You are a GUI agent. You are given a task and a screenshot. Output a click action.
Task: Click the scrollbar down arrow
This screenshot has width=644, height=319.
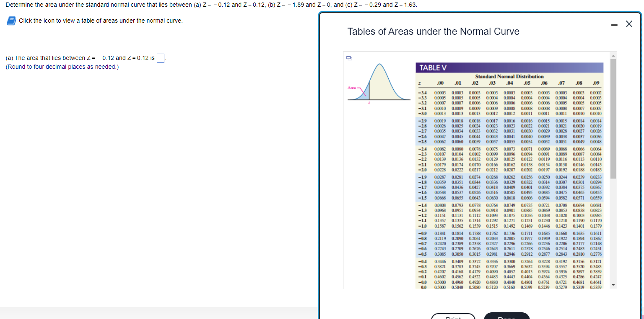tap(613, 285)
